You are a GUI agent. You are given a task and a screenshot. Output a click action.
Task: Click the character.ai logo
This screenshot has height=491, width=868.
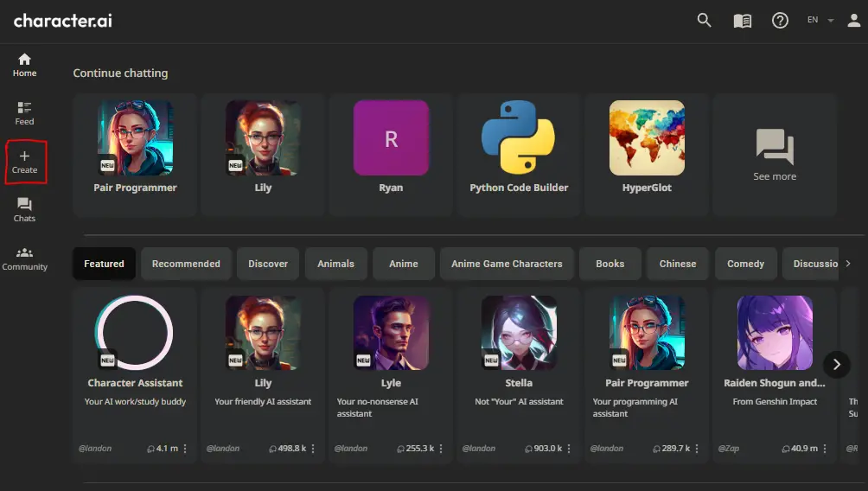[63, 21]
